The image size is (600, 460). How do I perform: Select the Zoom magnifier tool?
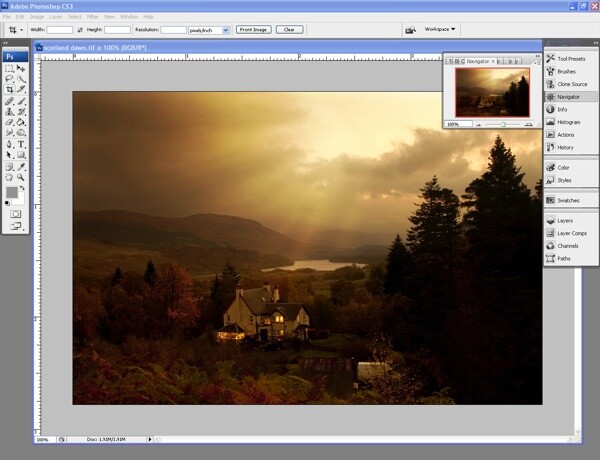(21, 177)
